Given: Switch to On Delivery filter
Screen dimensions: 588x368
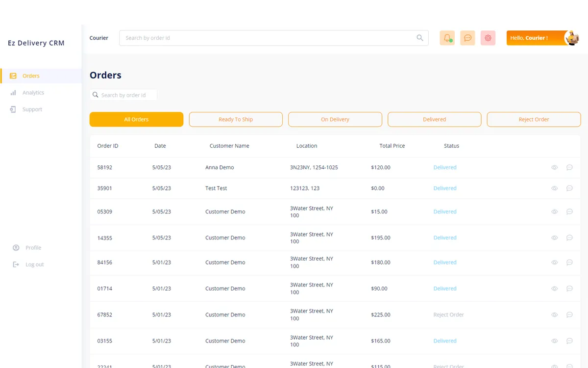Looking at the screenshot, I should [x=335, y=119].
